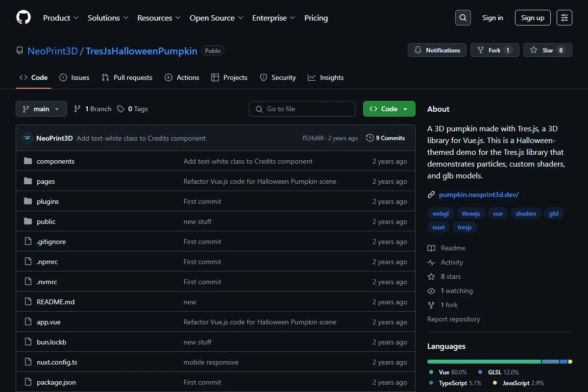
Task: Click the appearance settings sliders icon
Action: (564, 18)
